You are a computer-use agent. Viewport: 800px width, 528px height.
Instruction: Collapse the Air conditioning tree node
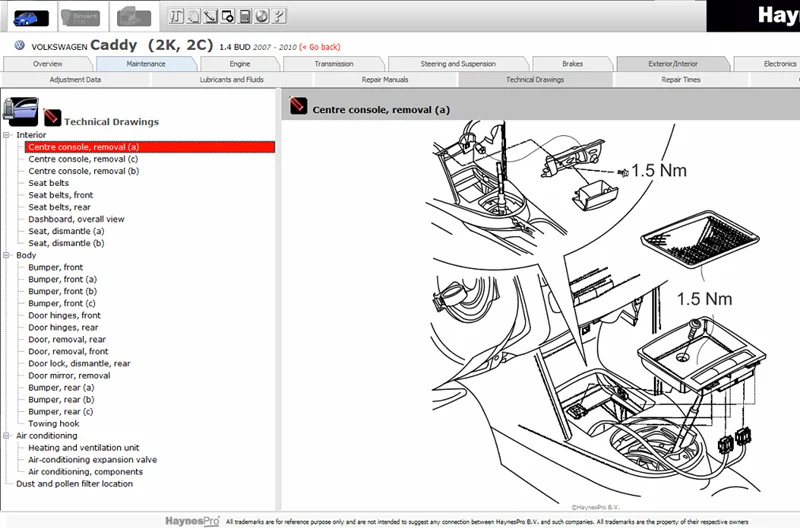coord(7,436)
